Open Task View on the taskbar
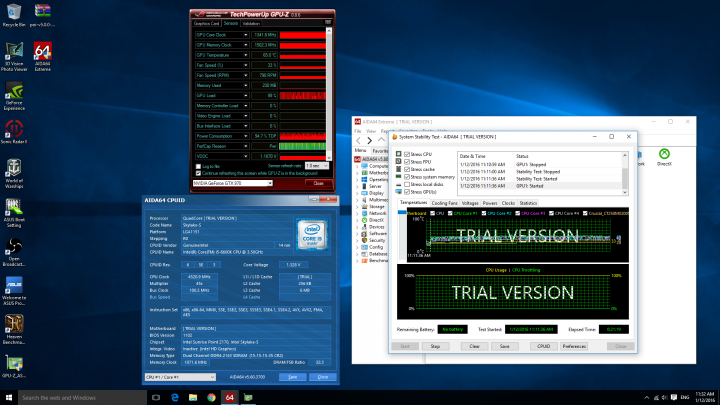This screenshot has width=720, height=405. [156, 398]
